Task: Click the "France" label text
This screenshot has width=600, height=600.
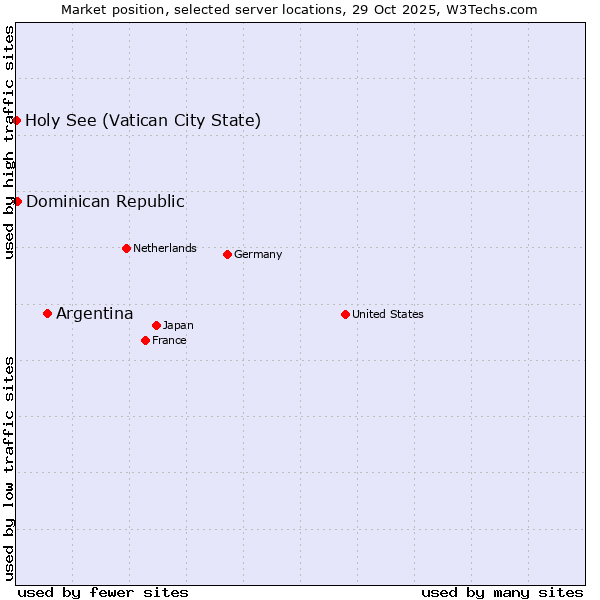Action: click(x=169, y=340)
